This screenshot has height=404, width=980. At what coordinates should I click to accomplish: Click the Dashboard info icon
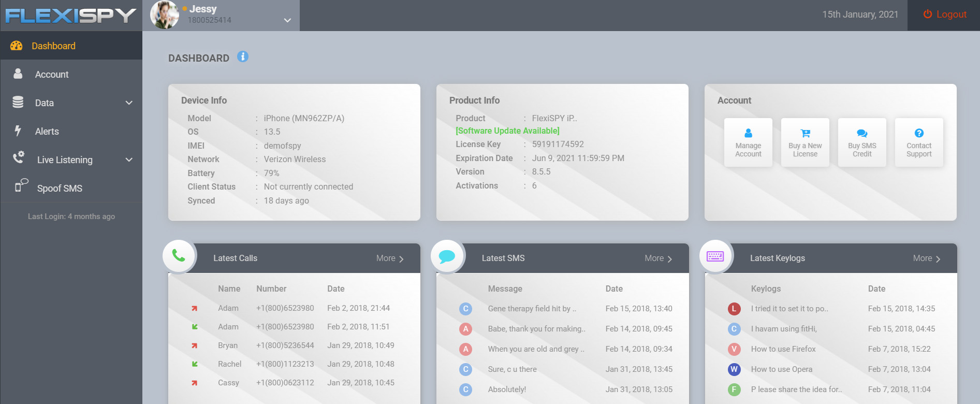pos(243,56)
